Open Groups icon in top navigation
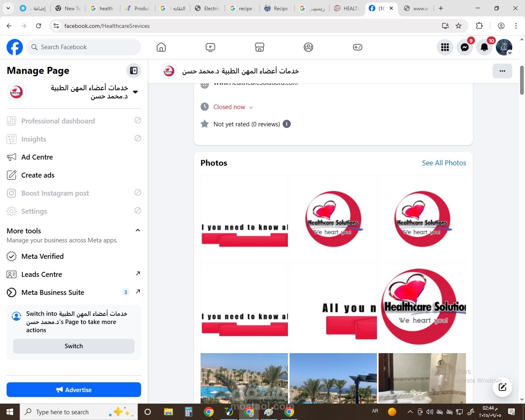Viewport: 525px width, 420px height. coord(308,47)
